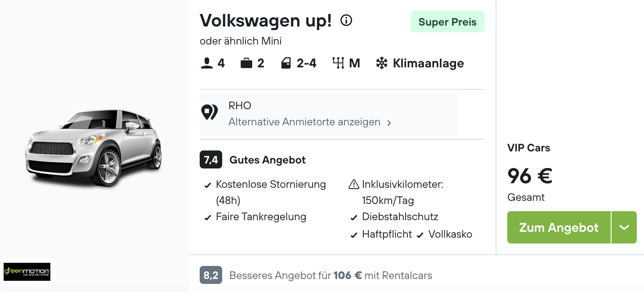Viewport: 644px width, 292px height.
Task: Click the 7,4 rating badge
Action: [x=211, y=160]
